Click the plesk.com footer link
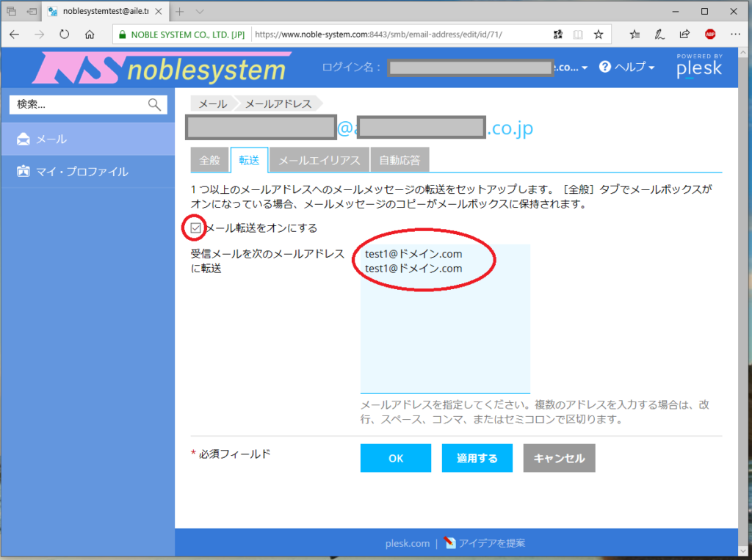 [407, 543]
